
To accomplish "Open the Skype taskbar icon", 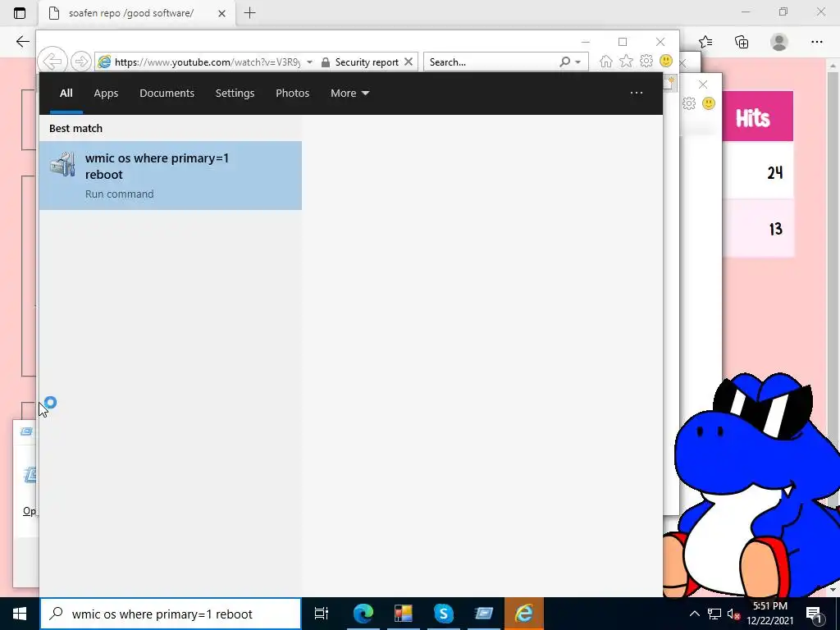I will 444,614.
